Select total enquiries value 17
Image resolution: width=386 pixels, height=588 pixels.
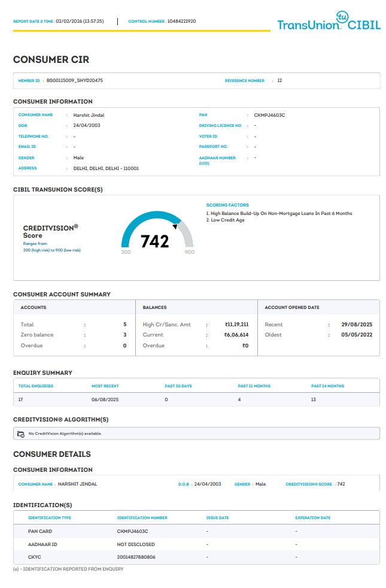click(20, 400)
